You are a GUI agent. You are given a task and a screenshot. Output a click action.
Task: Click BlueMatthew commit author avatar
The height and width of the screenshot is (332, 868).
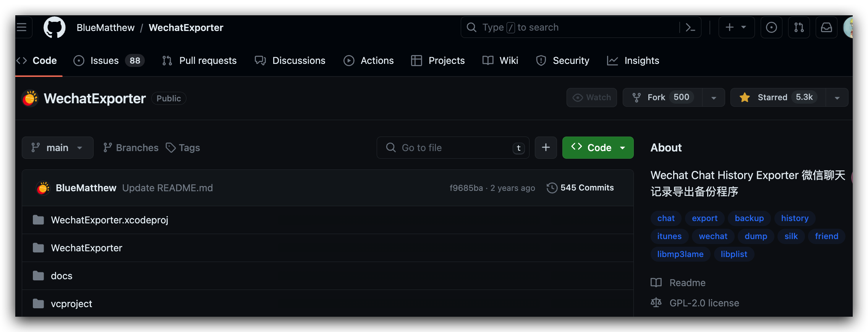(43, 188)
